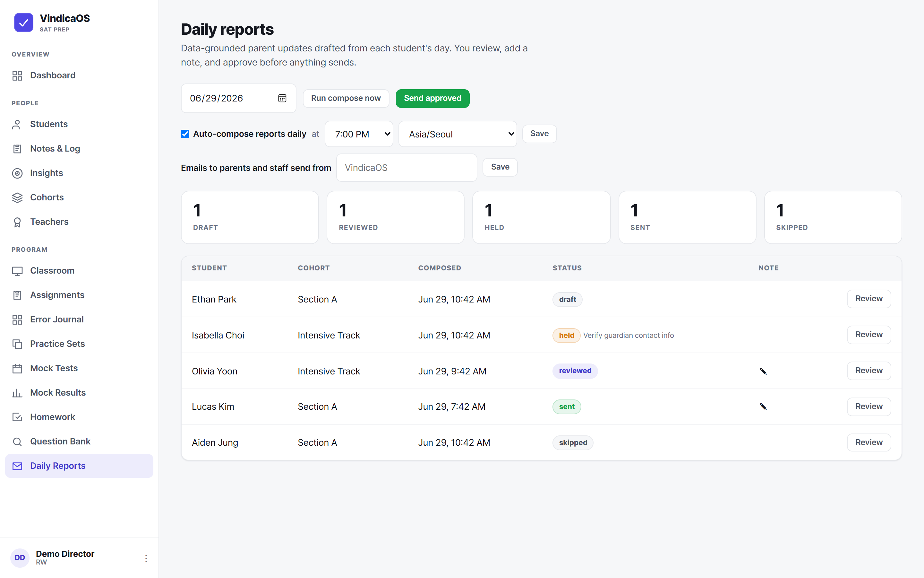Open the Asia/Seoul timezone dropdown

(x=458, y=134)
